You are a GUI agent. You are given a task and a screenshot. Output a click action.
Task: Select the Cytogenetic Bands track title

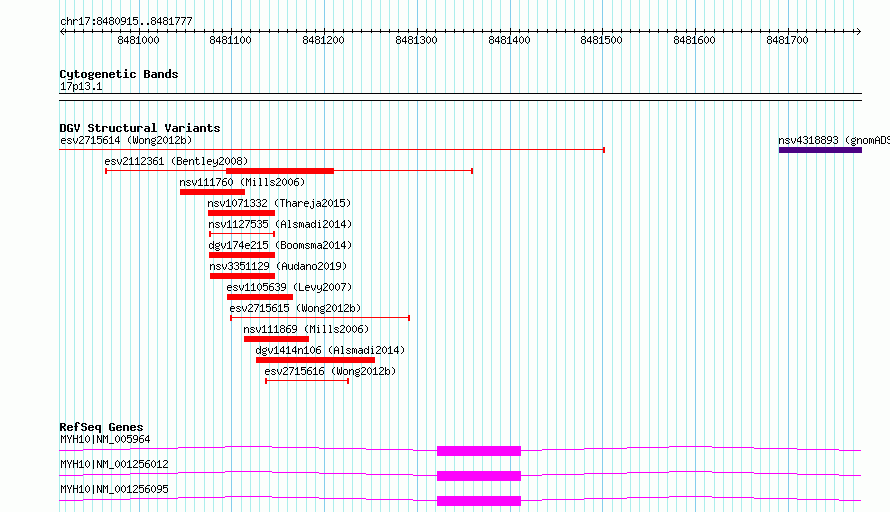119,74
